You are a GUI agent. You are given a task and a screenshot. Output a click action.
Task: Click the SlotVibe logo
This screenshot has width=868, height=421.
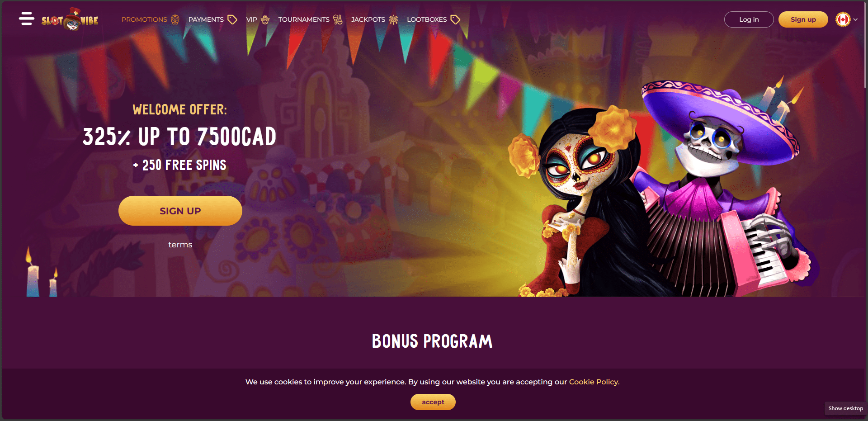coord(70,19)
